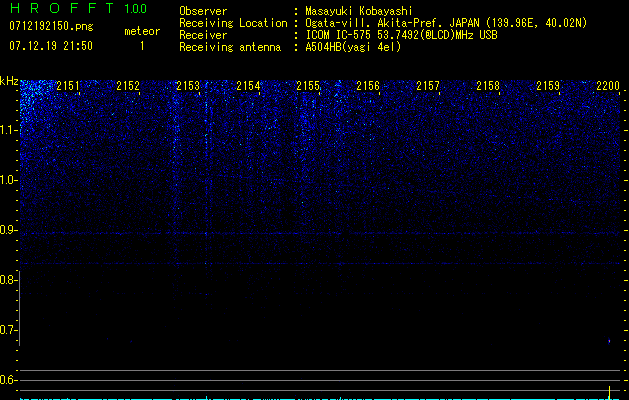Click the yellow meteor spike on bottom graph
The image size is (629, 400).
pos(609,392)
